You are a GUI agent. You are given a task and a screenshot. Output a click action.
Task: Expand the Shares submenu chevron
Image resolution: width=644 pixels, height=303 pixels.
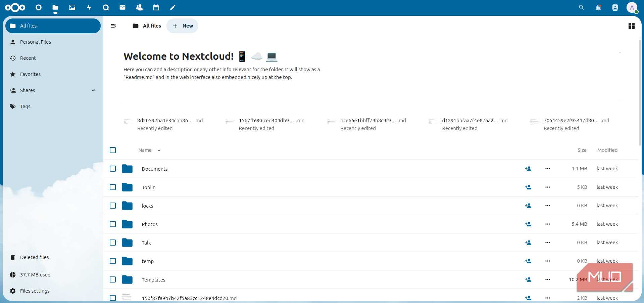click(x=93, y=90)
